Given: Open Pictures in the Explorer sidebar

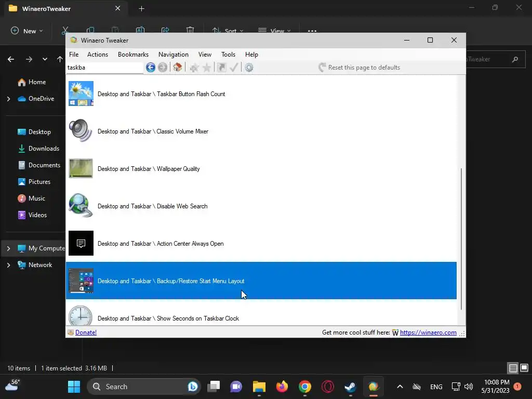Looking at the screenshot, I should coord(34,182).
